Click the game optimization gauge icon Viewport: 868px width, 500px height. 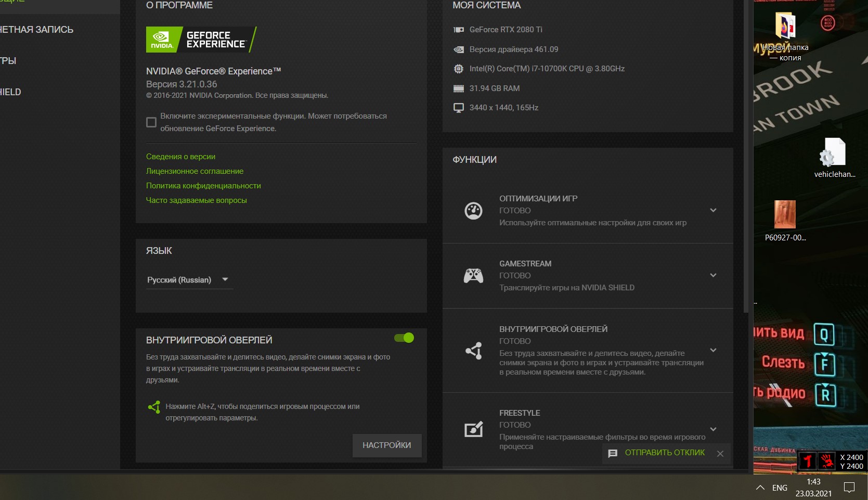pyautogui.click(x=473, y=211)
